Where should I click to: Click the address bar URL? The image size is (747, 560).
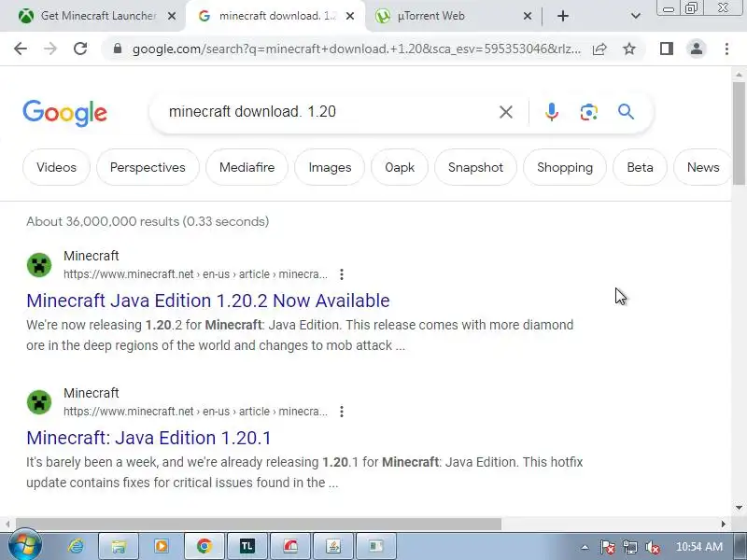tap(357, 49)
